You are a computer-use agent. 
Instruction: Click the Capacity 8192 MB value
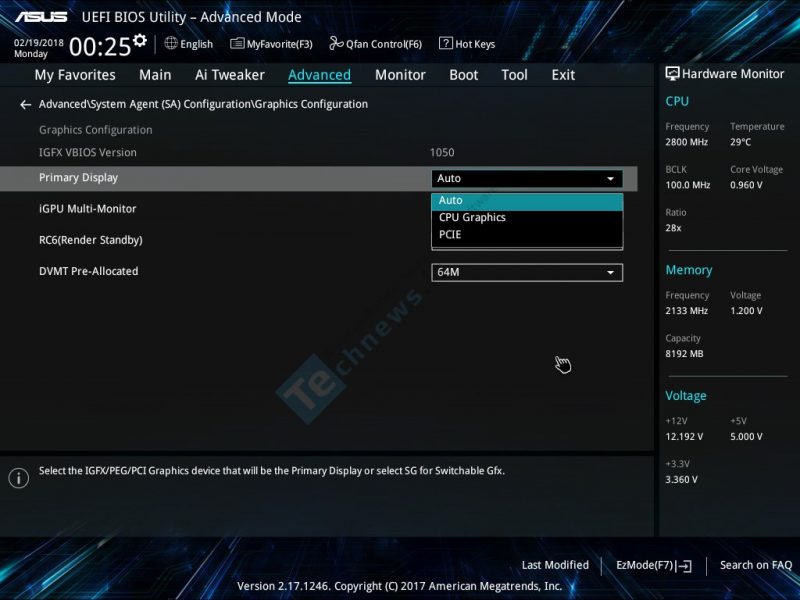pyautogui.click(x=684, y=354)
